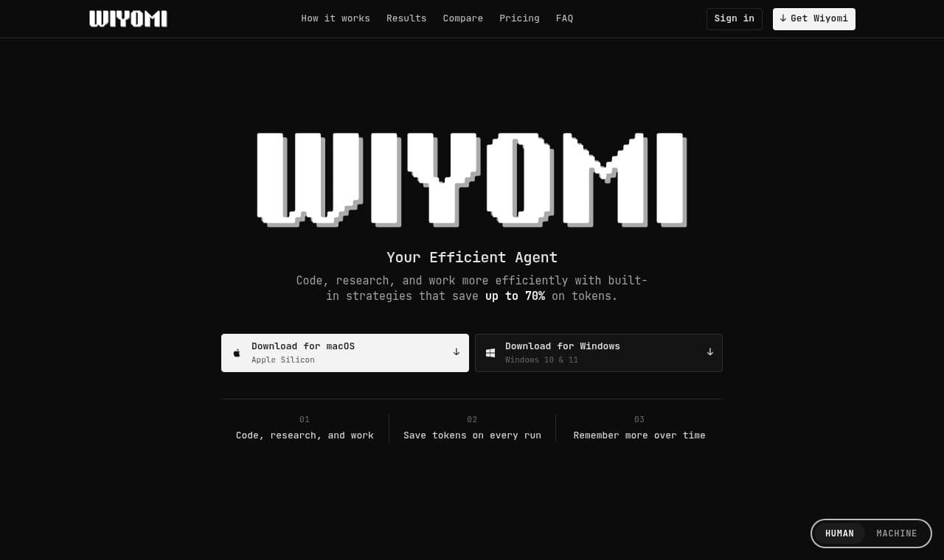This screenshot has height=560, width=944.
Task: Go to the Results nav link
Action: point(406,18)
